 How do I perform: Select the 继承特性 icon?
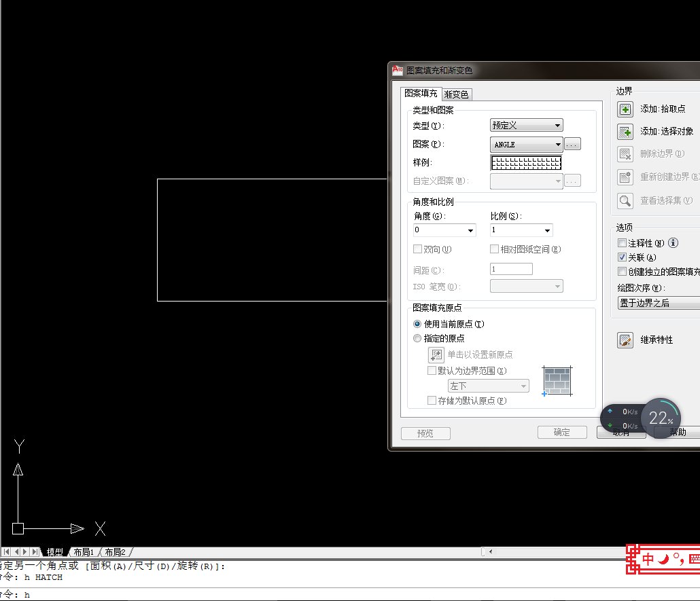(625, 340)
